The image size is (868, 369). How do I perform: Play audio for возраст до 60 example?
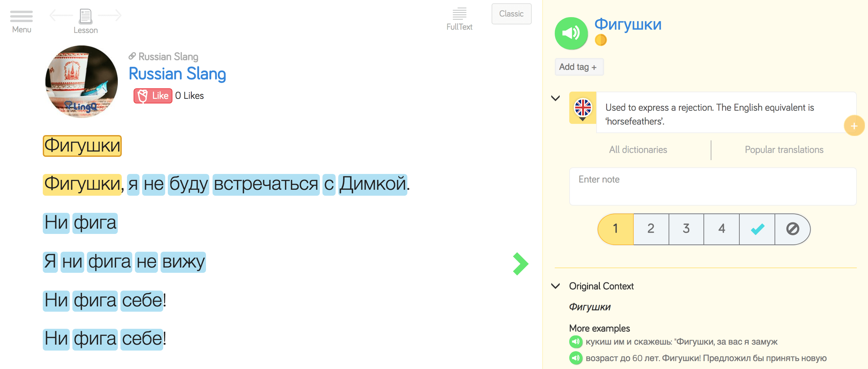click(x=575, y=358)
